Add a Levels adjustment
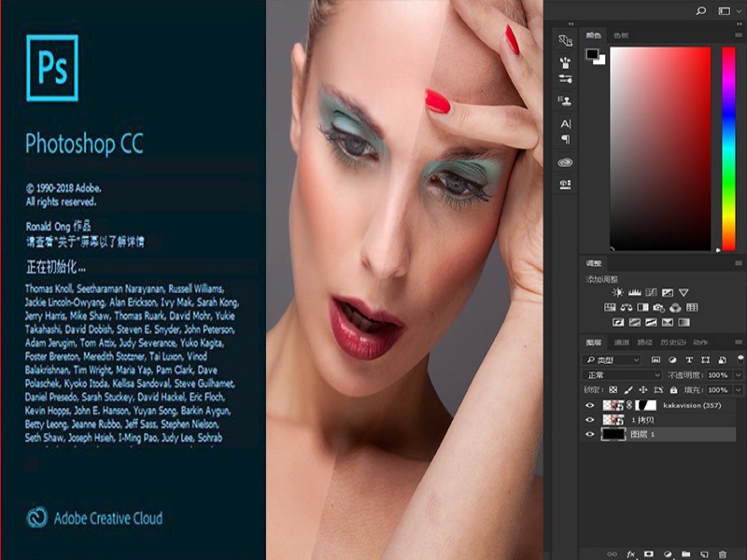Viewport: 747px width, 560px height. (x=635, y=292)
